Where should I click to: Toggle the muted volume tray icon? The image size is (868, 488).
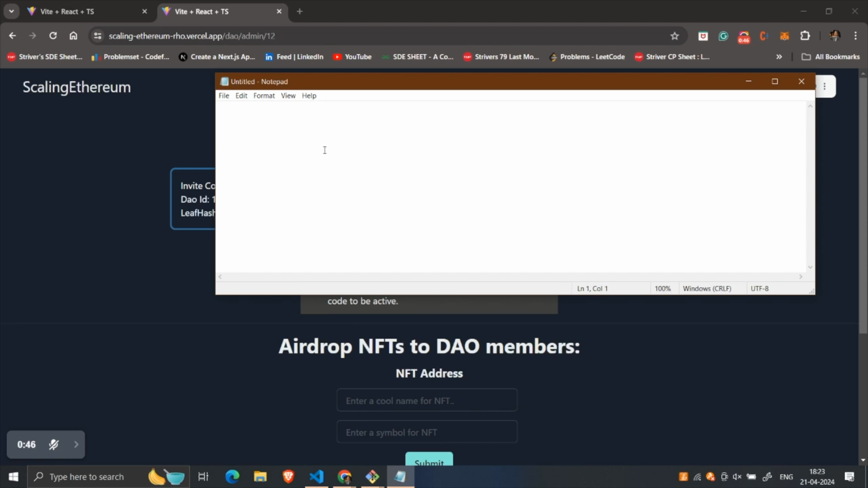click(x=737, y=477)
